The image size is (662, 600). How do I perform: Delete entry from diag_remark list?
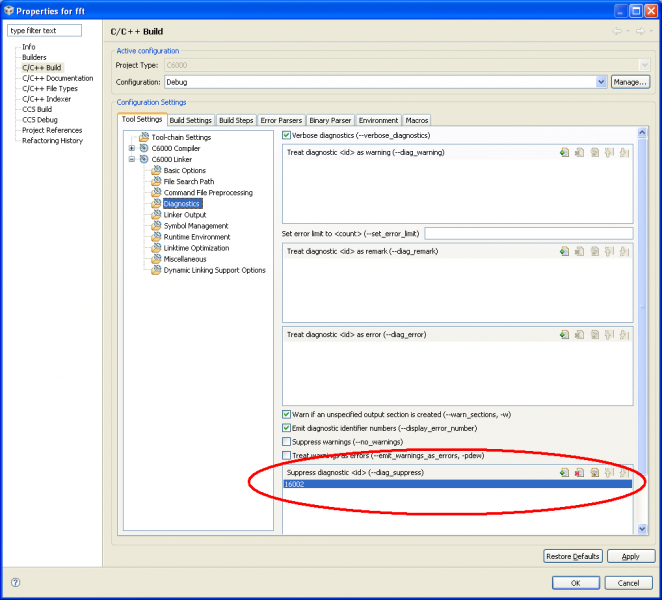point(580,251)
